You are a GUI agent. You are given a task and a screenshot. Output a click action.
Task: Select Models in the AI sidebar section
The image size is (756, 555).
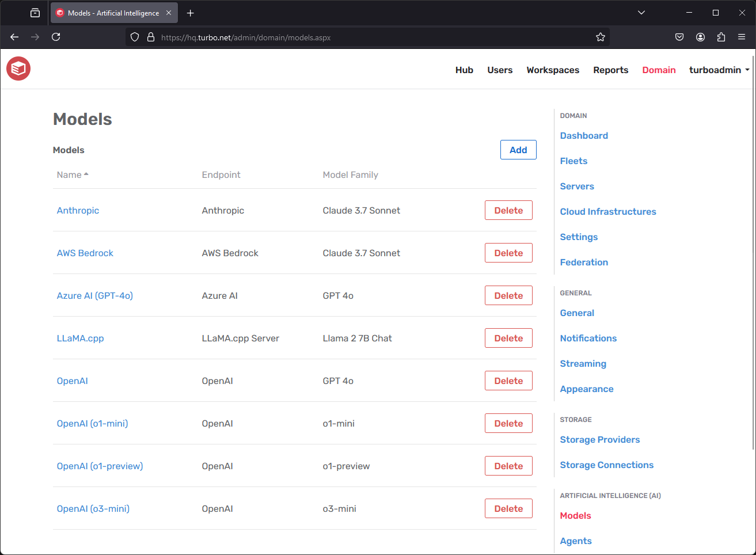pyautogui.click(x=575, y=516)
